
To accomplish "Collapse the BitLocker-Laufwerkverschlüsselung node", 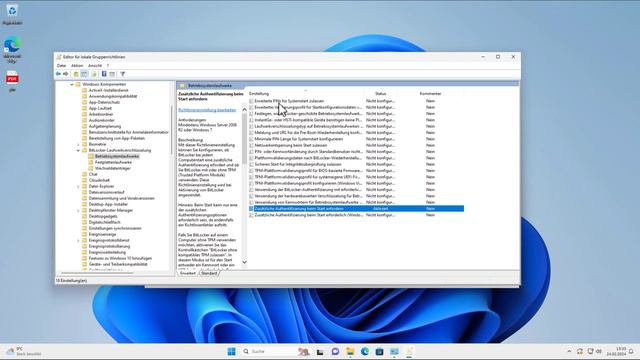I will click(78, 151).
